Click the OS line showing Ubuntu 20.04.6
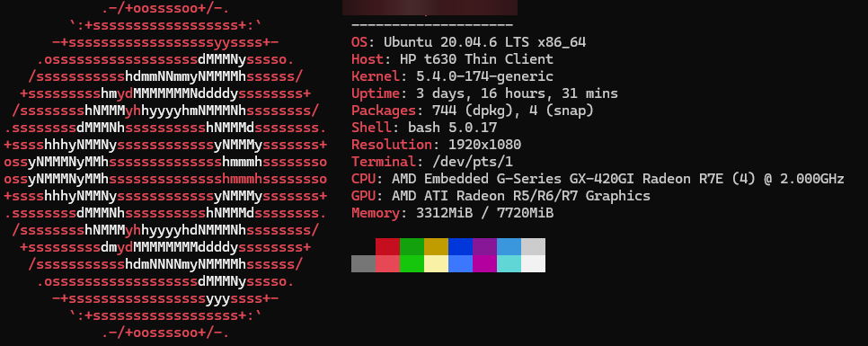The image size is (868, 346). 468,42
